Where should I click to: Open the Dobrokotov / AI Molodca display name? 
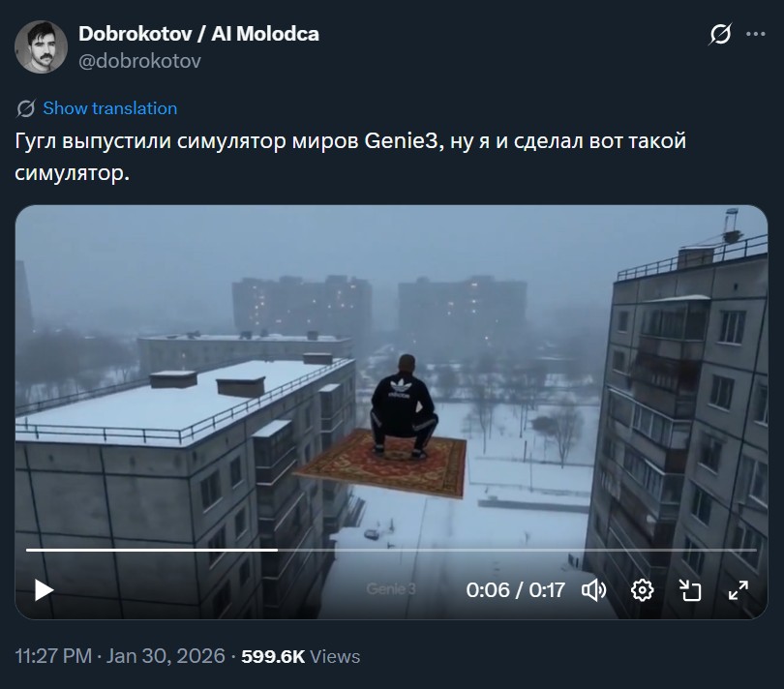point(199,34)
